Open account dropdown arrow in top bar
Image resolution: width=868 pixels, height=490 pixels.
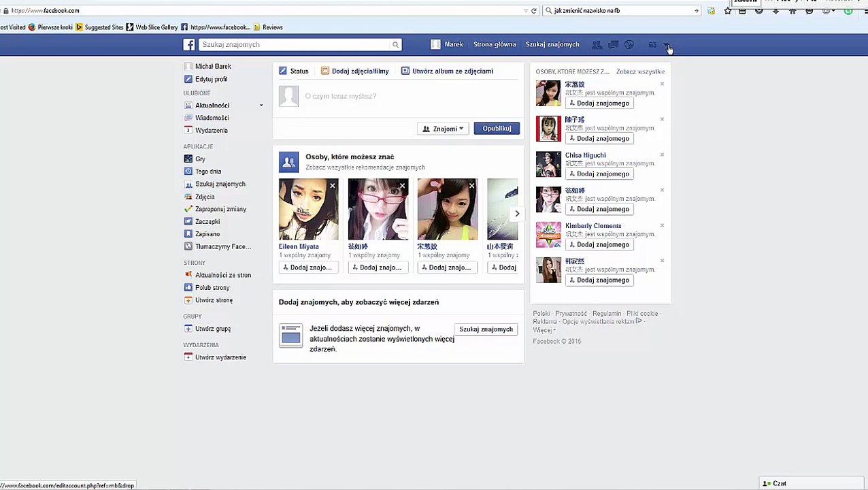[666, 45]
